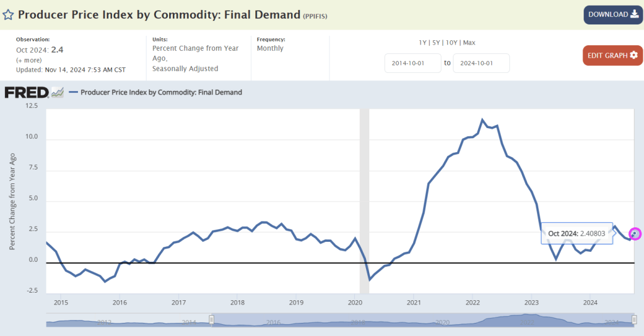
Task: Select the 1Y time range
Action: 423,42
